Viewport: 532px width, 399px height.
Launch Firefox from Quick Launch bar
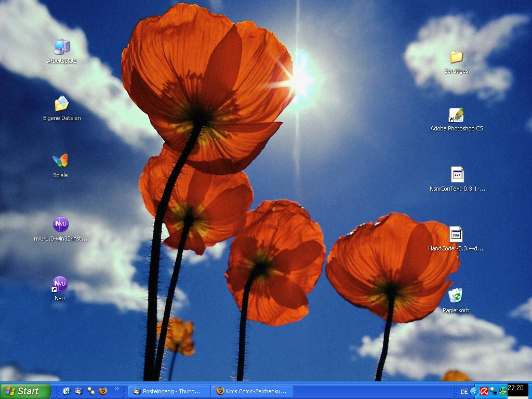click(x=103, y=391)
